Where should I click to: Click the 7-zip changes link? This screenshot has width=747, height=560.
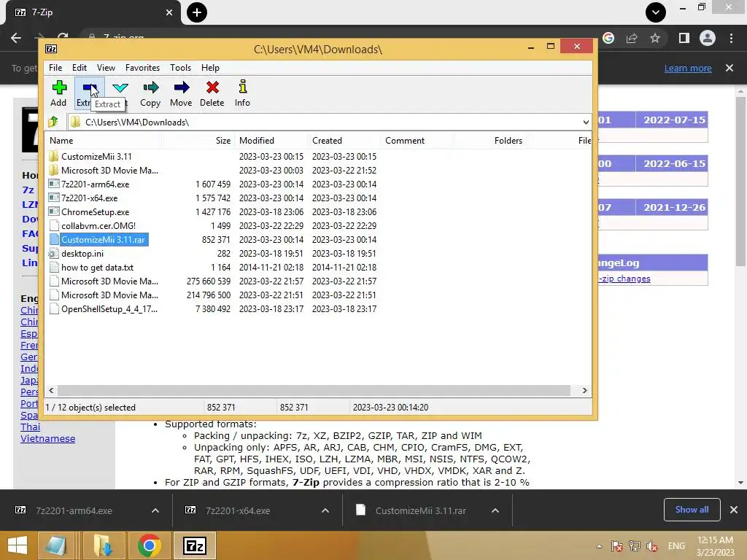click(624, 279)
